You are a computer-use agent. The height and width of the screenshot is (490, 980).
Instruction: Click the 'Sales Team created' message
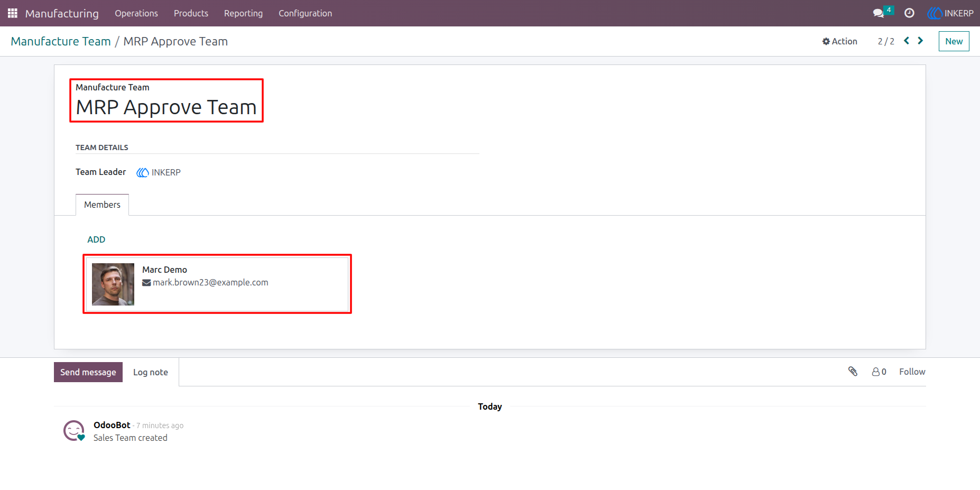[131, 438]
